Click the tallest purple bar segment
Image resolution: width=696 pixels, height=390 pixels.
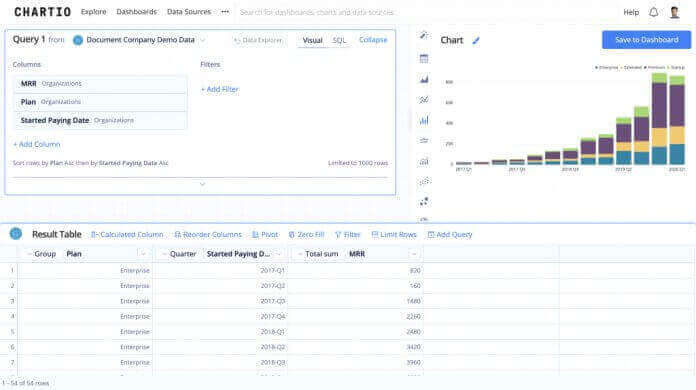(x=659, y=105)
